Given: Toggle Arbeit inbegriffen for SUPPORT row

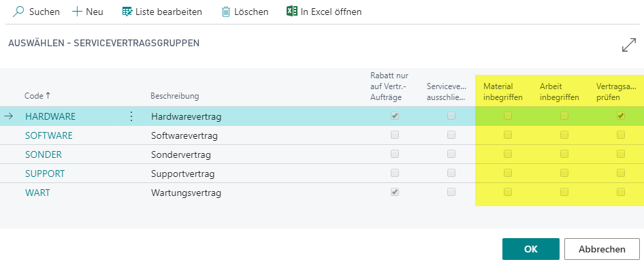Looking at the screenshot, I should coord(564,173).
